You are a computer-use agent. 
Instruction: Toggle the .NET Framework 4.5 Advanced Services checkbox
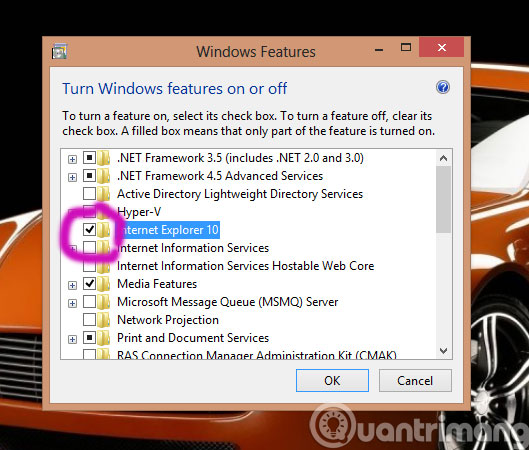coord(89,176)
